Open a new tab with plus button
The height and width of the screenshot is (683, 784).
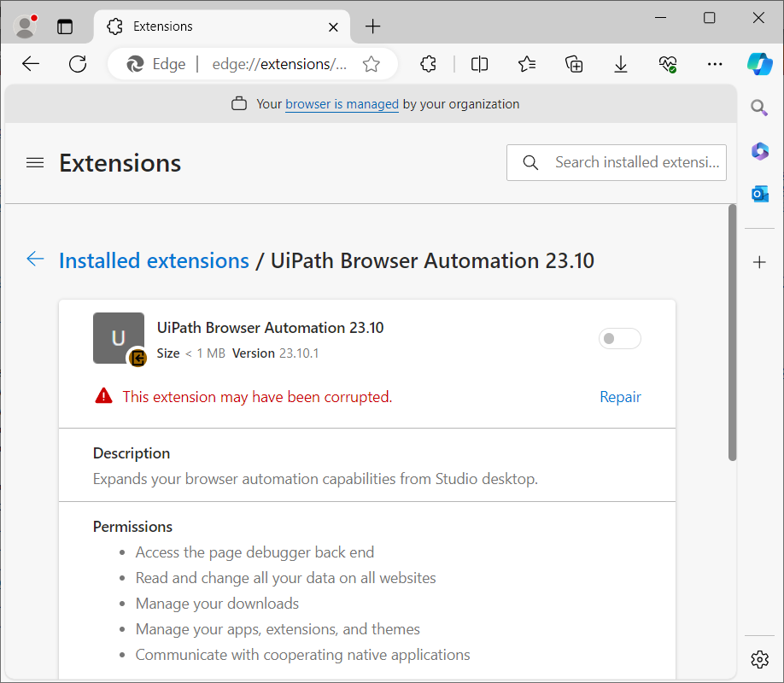(372, 26)
